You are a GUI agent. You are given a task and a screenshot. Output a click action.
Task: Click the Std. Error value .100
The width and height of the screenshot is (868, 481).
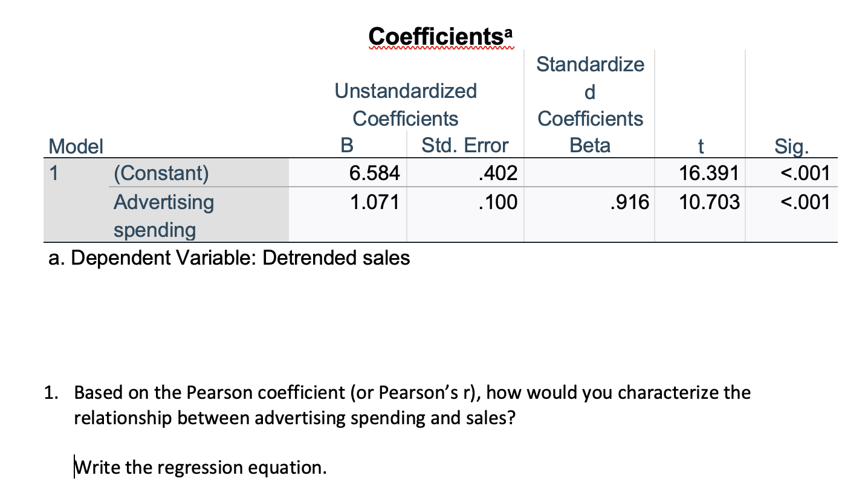point(497,201)
